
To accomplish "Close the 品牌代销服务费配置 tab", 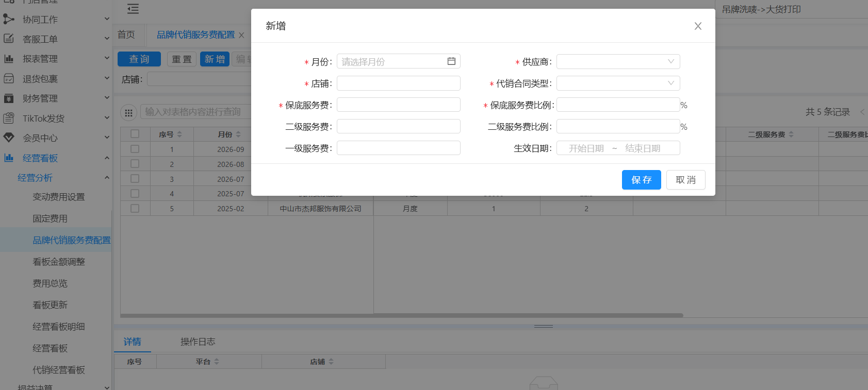I will tap(241, 35).
